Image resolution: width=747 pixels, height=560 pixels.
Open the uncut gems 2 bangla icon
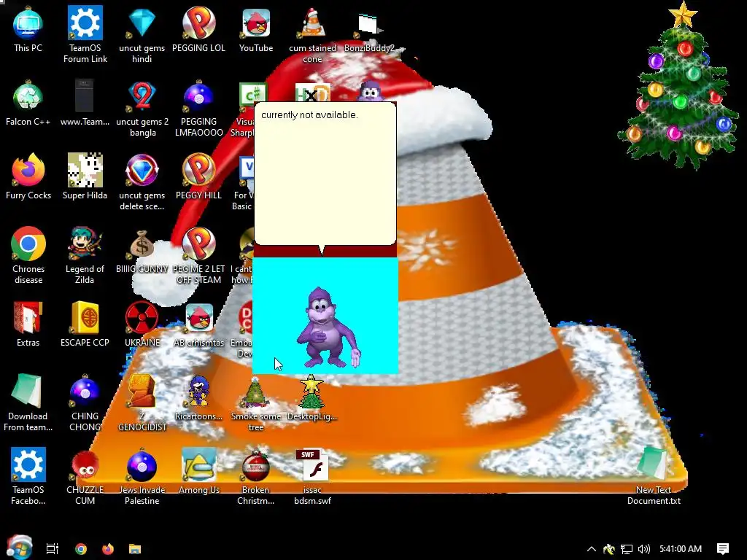pos(142,108)
